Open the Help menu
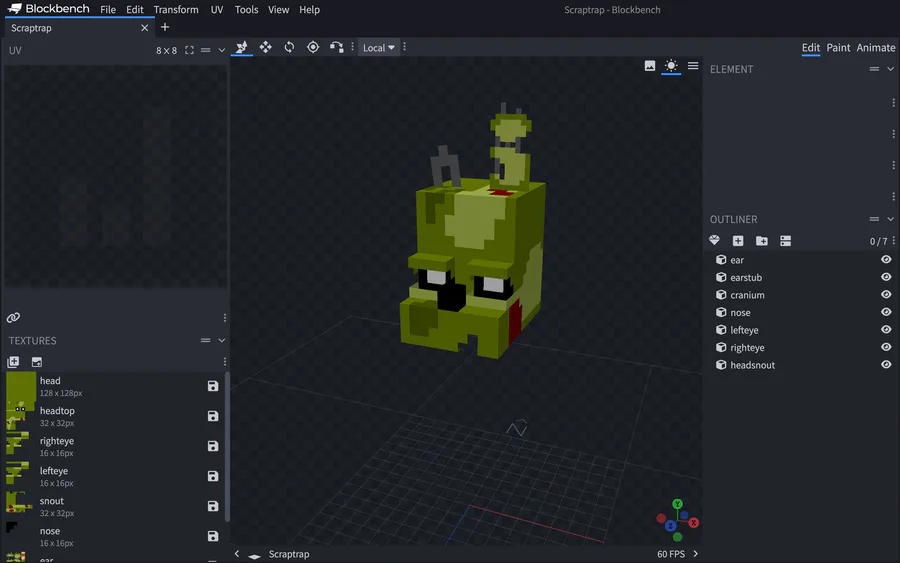This screenshot has height=563, width=900. (x=309, y=10)
